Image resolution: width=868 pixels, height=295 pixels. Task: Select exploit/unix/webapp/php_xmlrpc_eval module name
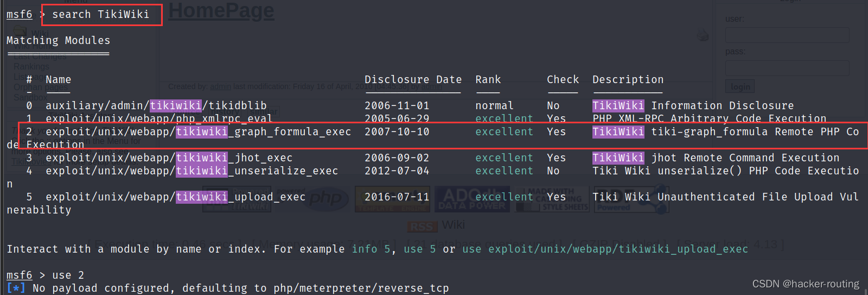pyautogui.click(x=159, y=118)
